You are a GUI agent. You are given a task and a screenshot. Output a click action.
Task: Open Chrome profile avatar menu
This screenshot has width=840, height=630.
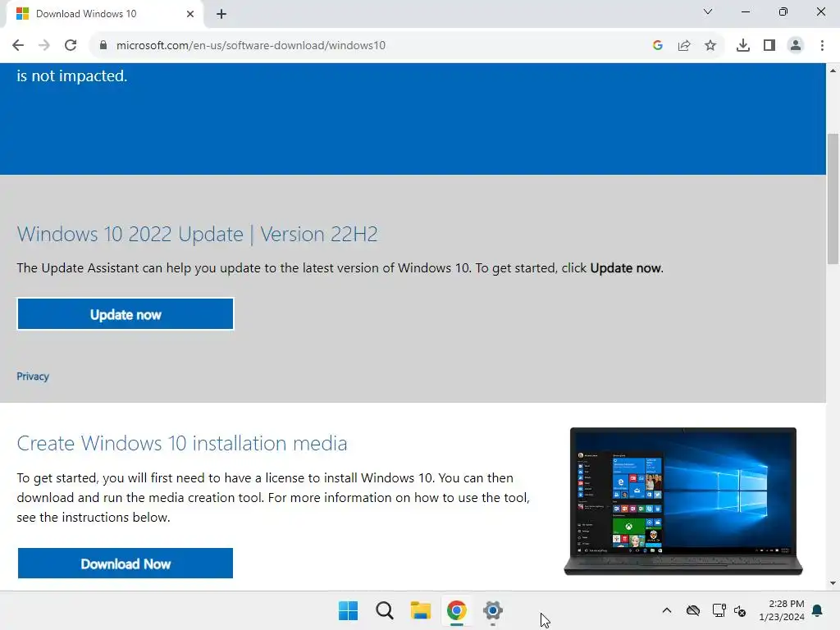(796, 45)
